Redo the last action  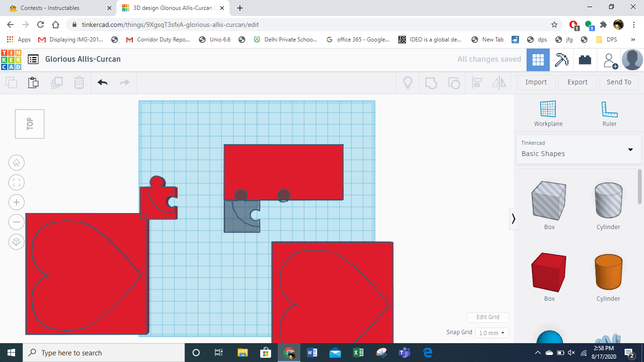(124, 82)
